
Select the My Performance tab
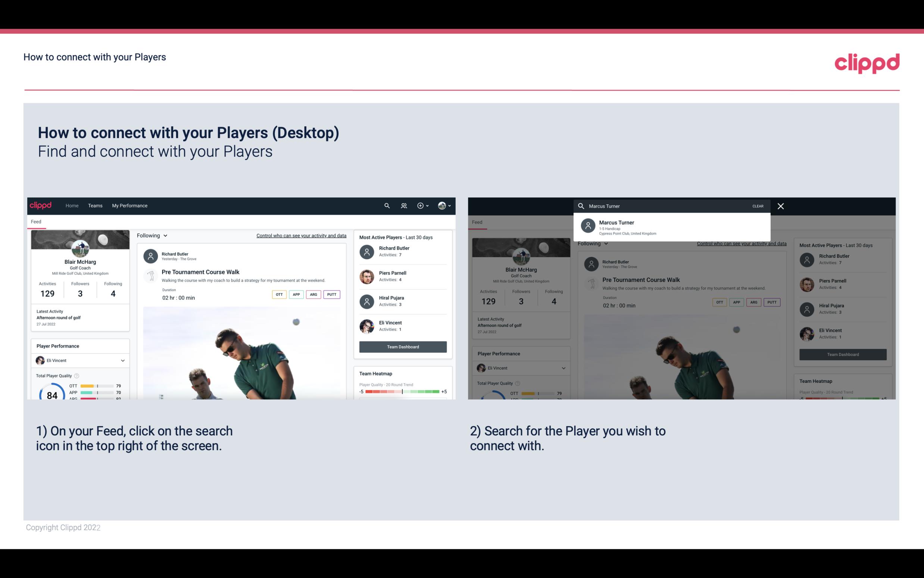(x=130, y=205)
